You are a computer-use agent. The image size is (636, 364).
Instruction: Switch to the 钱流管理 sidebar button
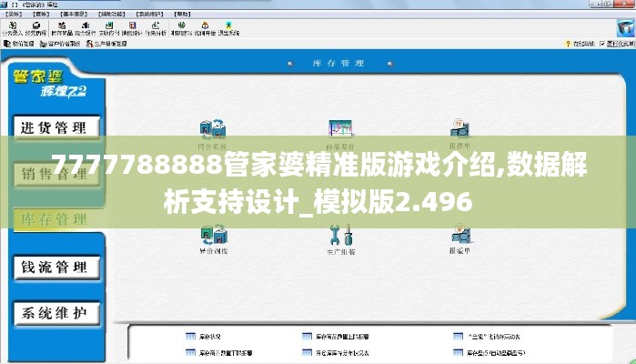[56, 267]
